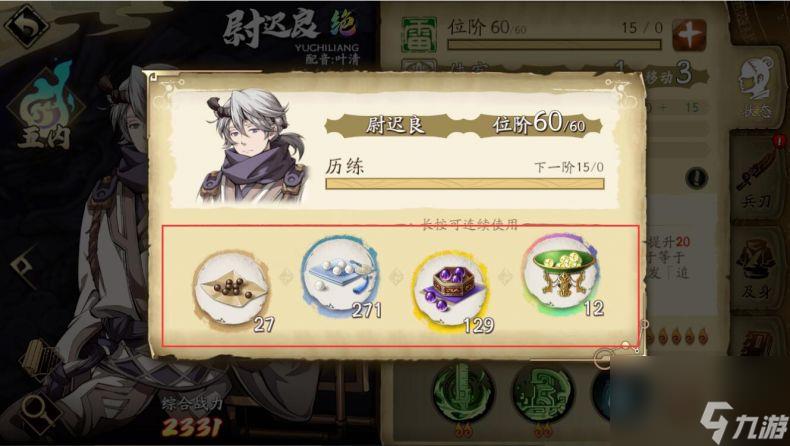This screenshot has height=446, width=790.
Task: Use the purple beads box item (129)
Action: (x=451, y=290)
